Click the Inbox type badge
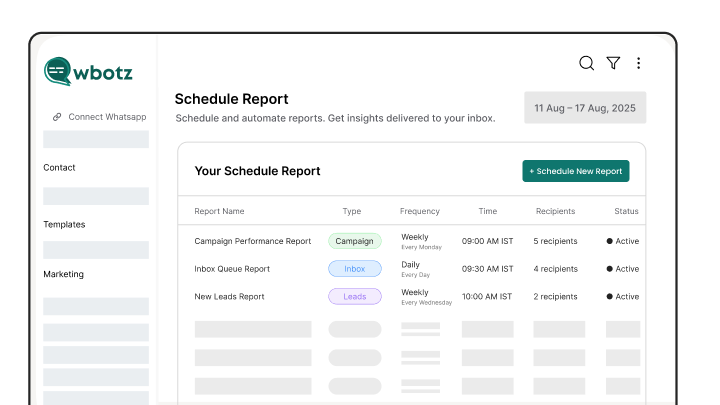The width and height of the screenshot is (720, 405). [x=354, y=269]
